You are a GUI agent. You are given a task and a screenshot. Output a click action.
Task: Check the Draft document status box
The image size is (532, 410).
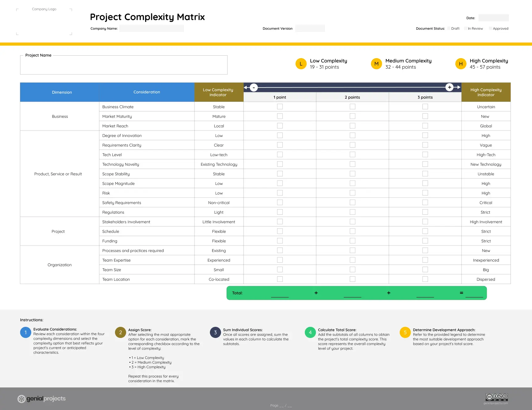(x=449, y=28)
